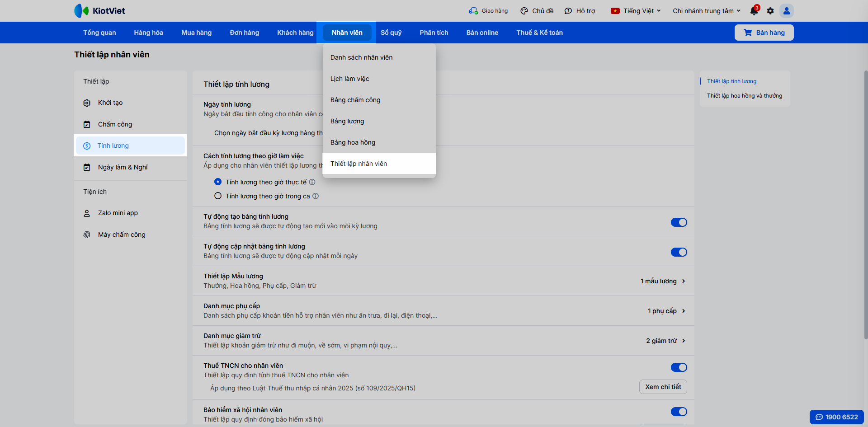Open the notifications bell icon
This screenshot has height=427, width=868.
[754, 11]
